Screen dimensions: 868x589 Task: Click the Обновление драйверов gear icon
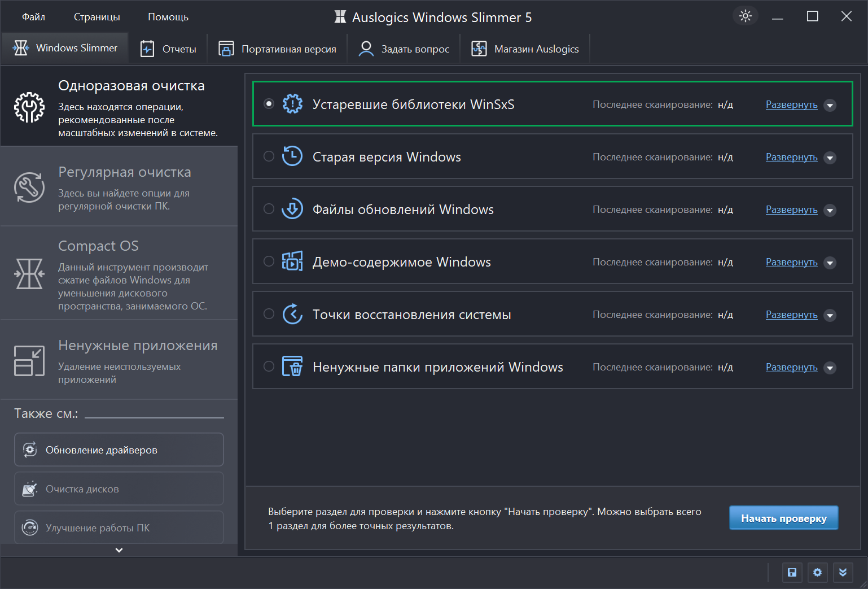tap(30, 450)
